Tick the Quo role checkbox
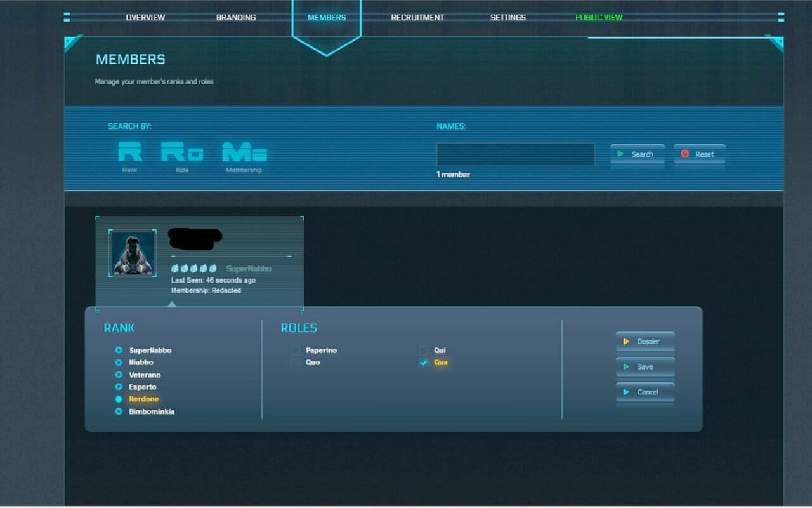812x508 pixels. point(296,363)
